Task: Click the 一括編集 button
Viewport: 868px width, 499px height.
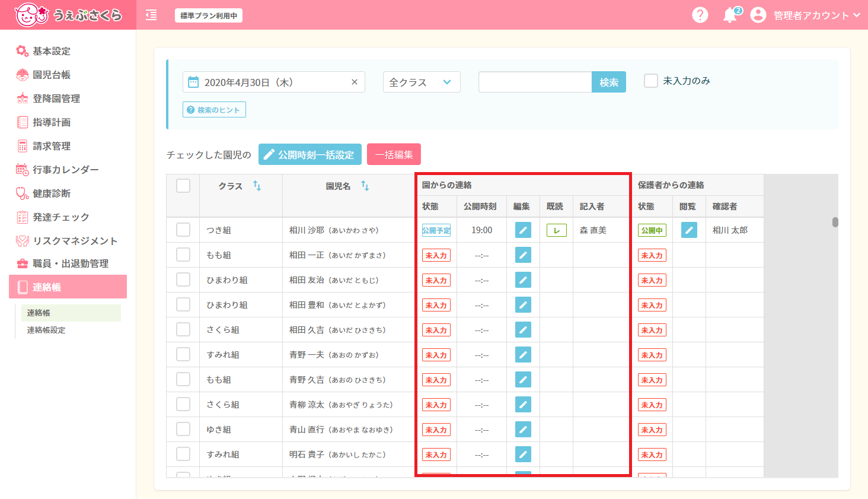Action: pyautogui.click(x=394, y=154)
